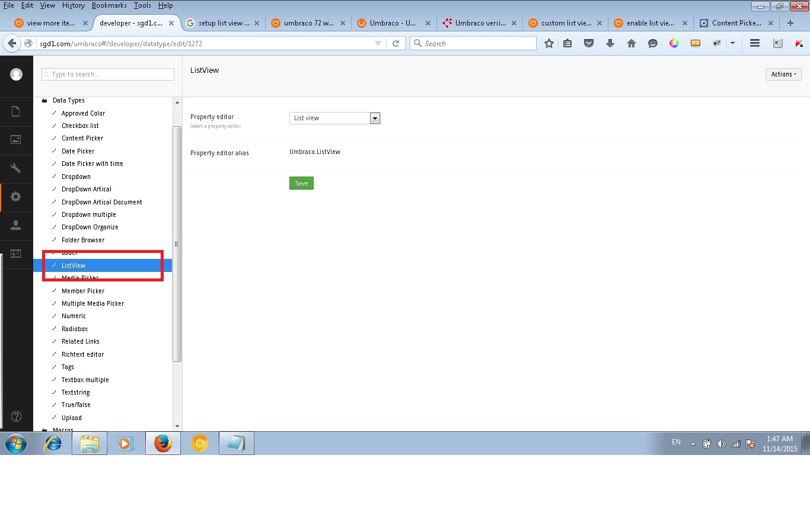Image resolution: width=810 pixels, height=532 pixels.
Task: Select the Member Picker data type
Action: (x=83, y=291)
